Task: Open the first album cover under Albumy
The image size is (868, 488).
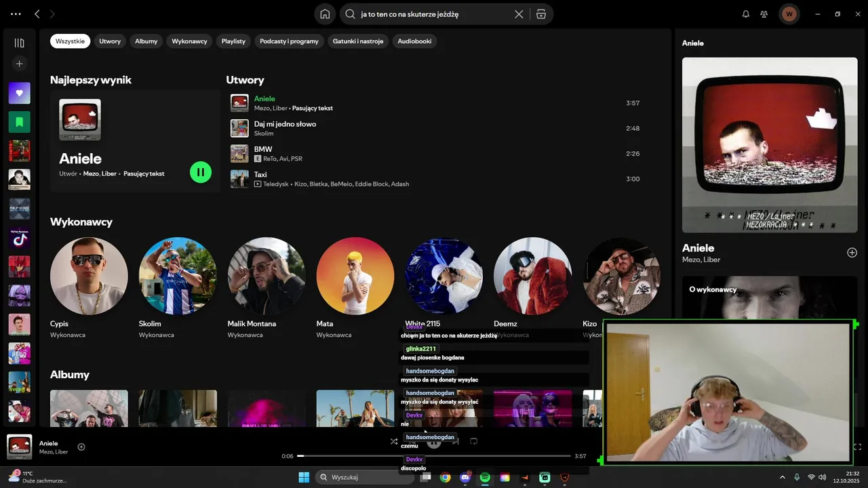Action: click(89, 408)
